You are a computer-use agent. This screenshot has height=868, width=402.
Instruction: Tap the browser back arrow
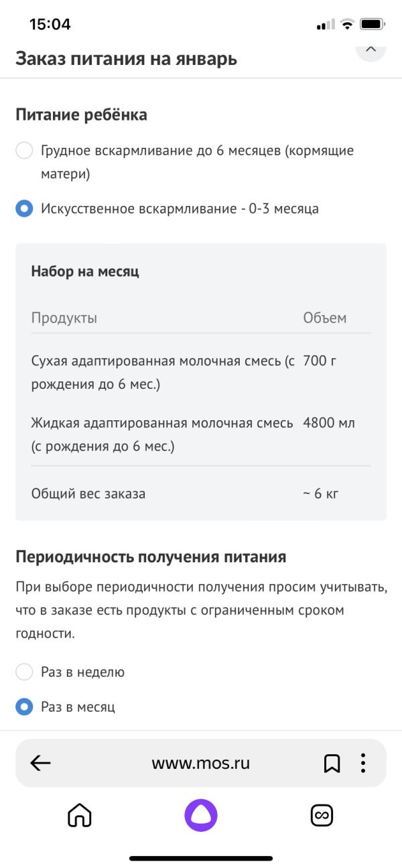(x=41, y=763)
